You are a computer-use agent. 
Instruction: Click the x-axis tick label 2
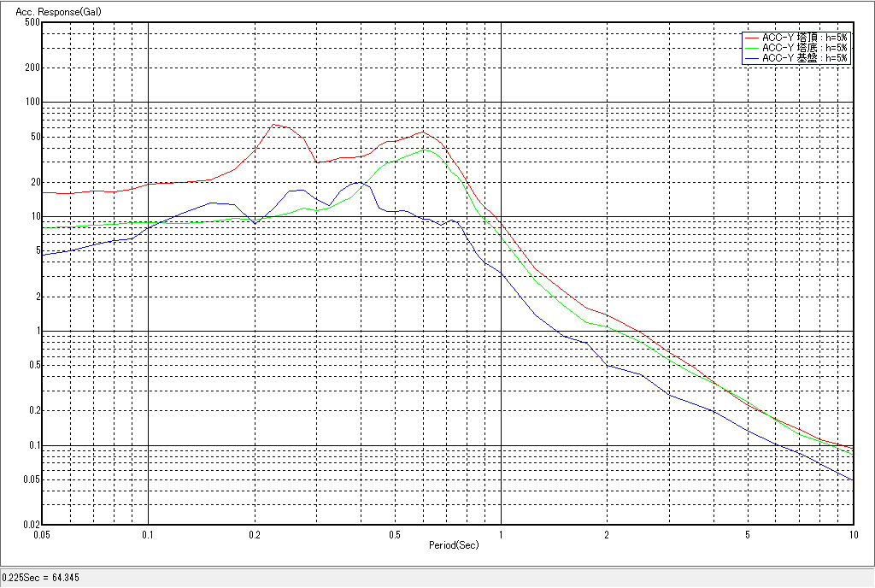[606, 534]
